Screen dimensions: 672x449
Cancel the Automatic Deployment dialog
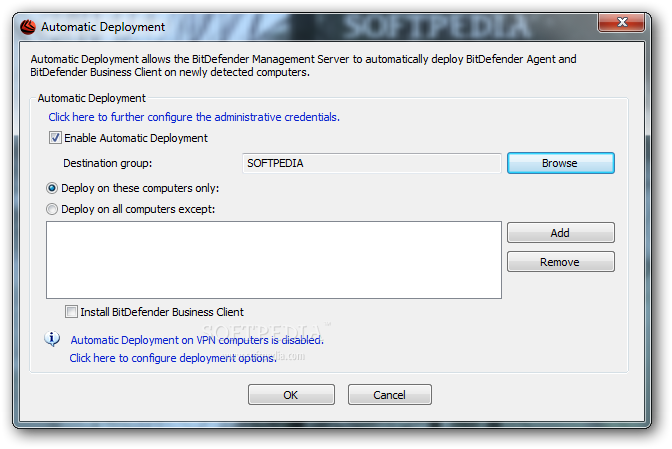pyautogui.click(x=390, y=395)
